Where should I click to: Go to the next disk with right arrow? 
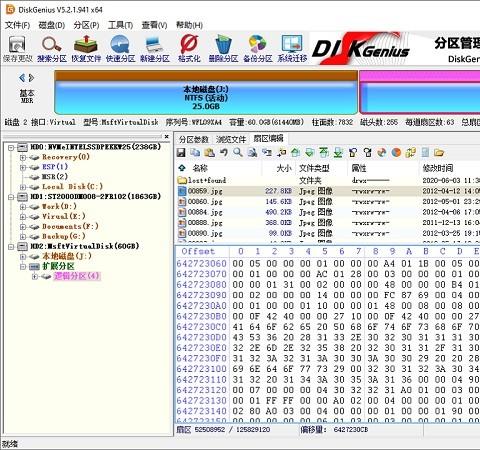click(31, 78)
